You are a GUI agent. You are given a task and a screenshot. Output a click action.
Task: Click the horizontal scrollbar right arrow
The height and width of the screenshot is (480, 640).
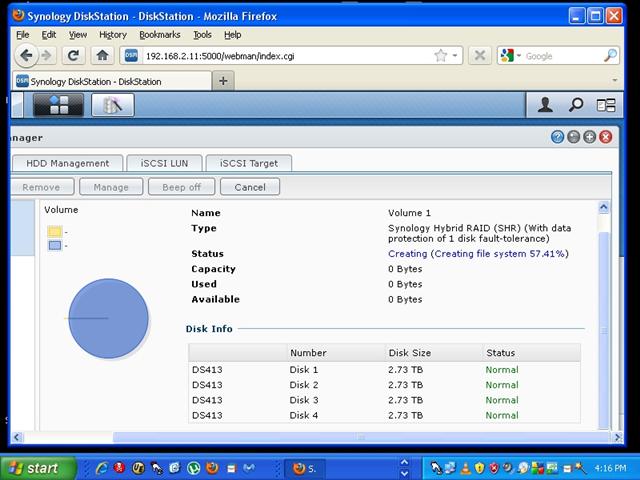coord(617,438)
